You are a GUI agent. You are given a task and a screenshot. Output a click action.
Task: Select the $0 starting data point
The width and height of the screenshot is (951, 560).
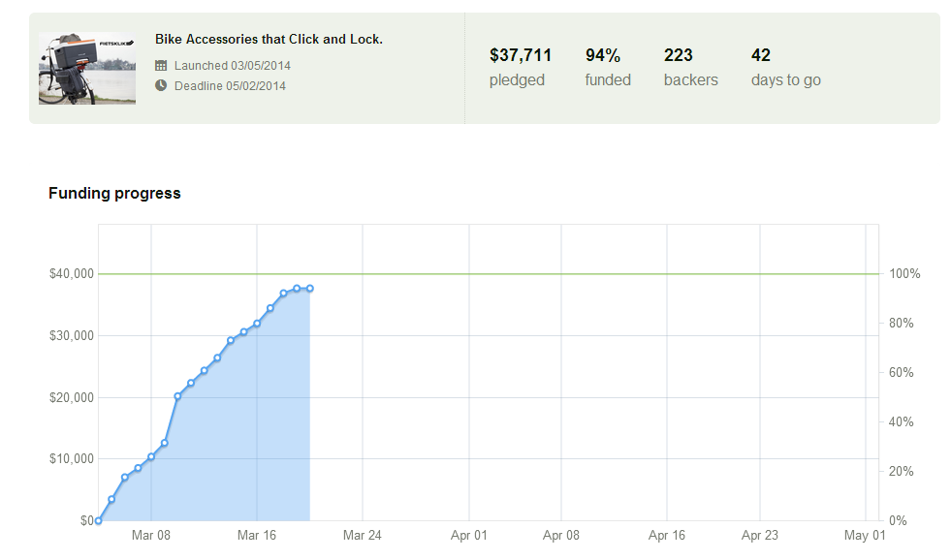click(98, 520)
